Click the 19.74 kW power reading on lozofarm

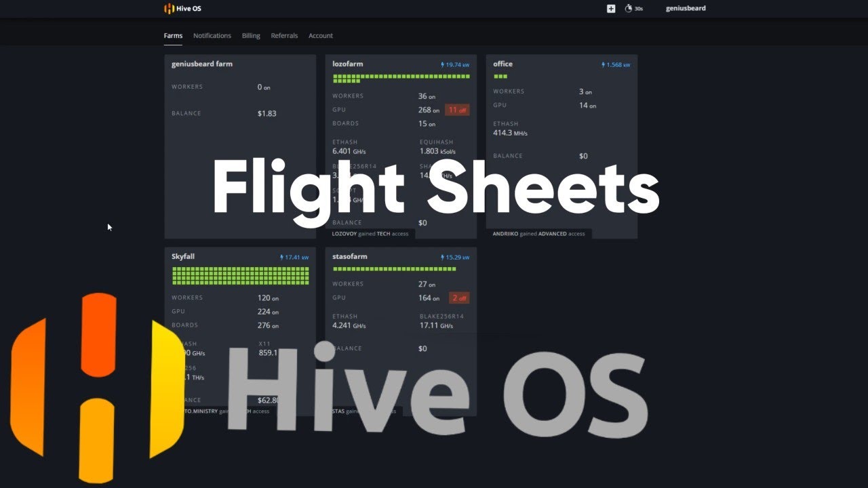455,65
